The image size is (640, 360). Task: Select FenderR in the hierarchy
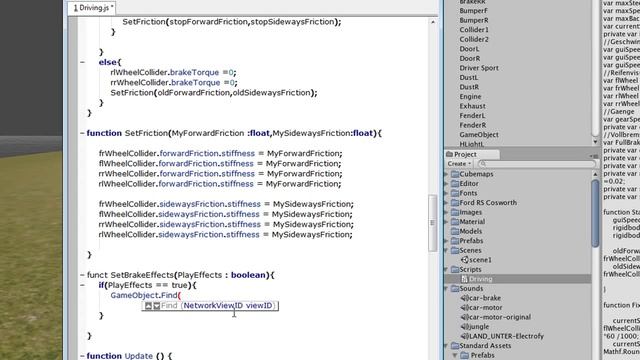pyautogui.click(x=473, y=125)
